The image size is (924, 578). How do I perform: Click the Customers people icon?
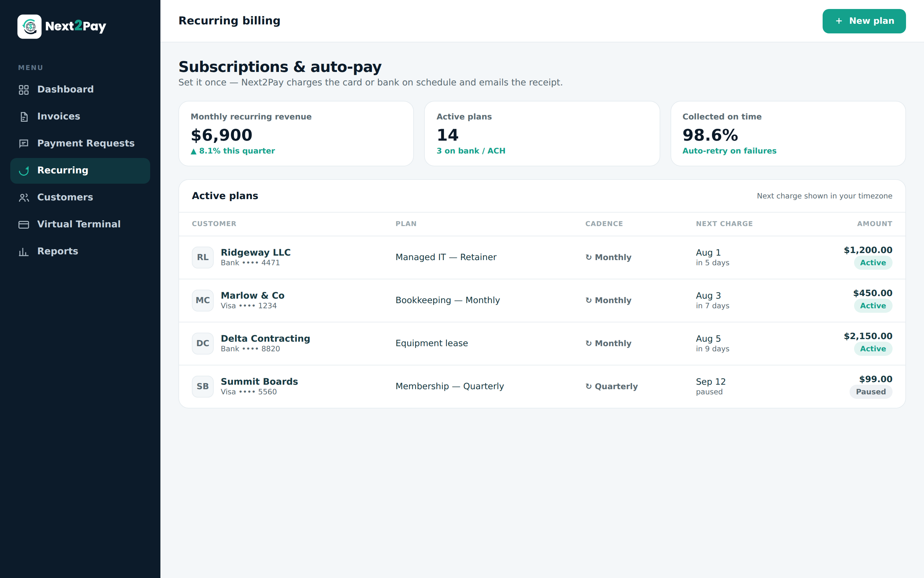[x=24, y=197]
